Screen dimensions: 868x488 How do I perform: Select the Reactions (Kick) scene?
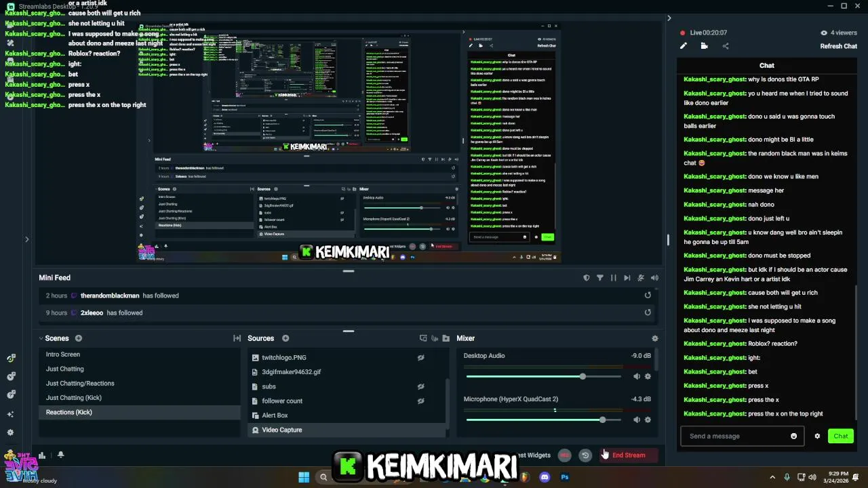[x=139, y=412]
